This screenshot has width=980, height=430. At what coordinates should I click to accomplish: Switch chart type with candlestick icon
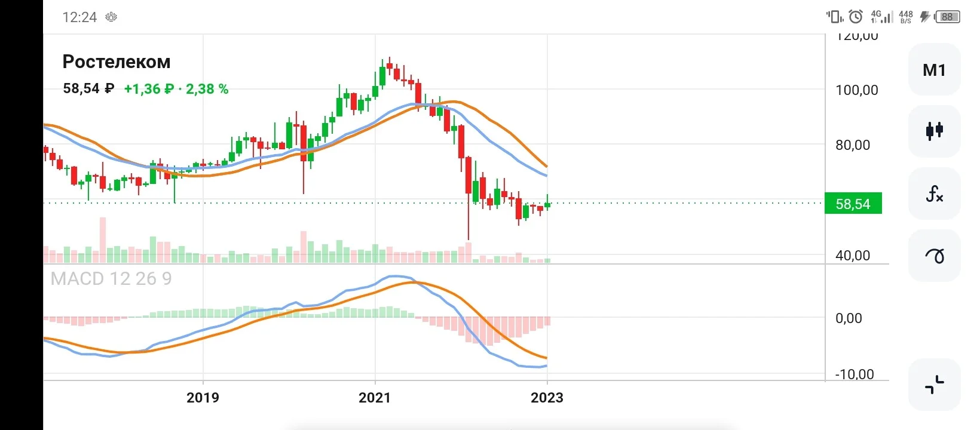tap(934, 131)
